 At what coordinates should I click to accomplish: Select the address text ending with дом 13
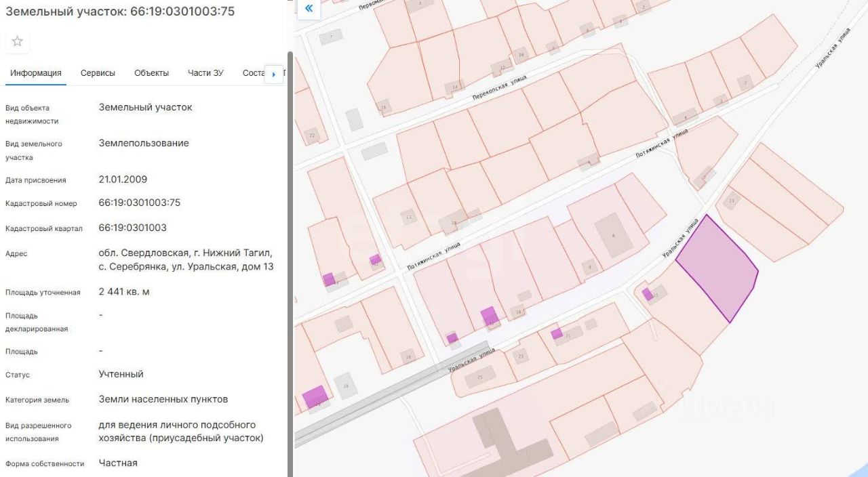186,260
